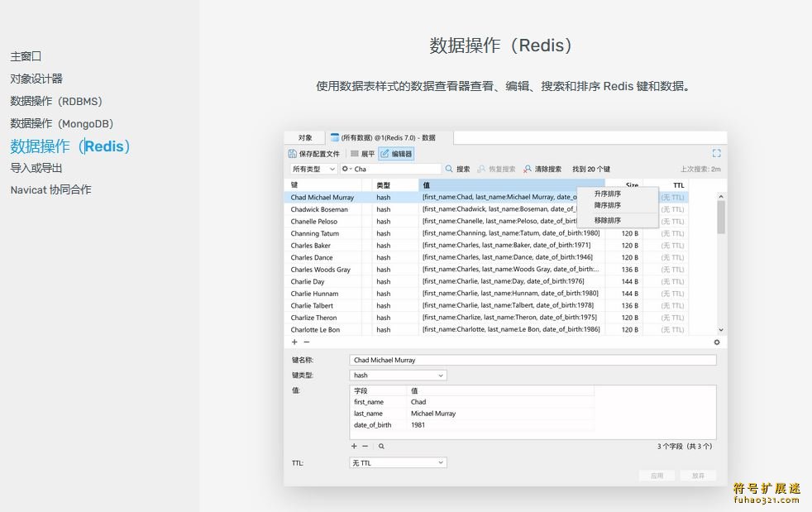Open the 键类型 hash dropdown
Screen dimensions: 812x512
click(x=398, y=376)
